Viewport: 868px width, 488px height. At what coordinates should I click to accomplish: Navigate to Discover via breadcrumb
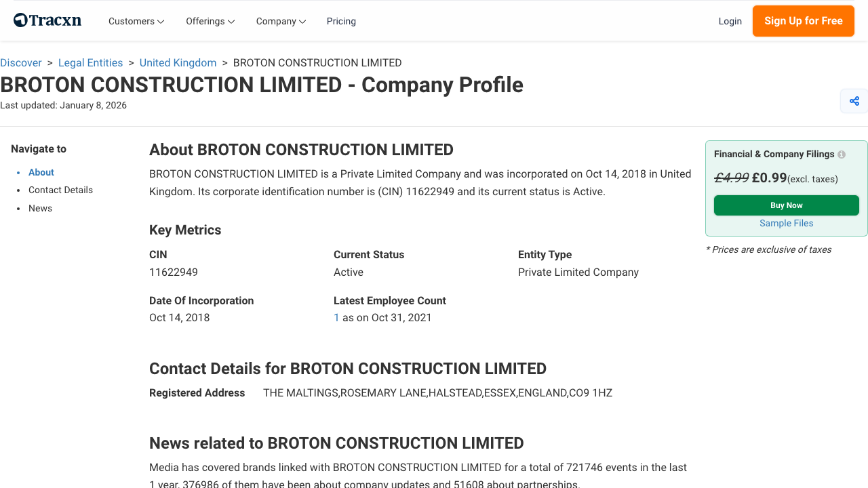(21, 62)
